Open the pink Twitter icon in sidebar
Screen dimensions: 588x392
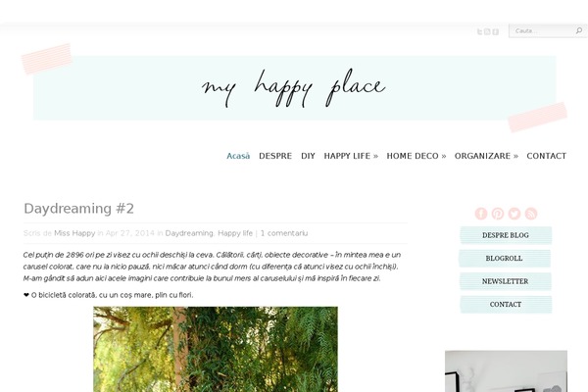(514, 214)
